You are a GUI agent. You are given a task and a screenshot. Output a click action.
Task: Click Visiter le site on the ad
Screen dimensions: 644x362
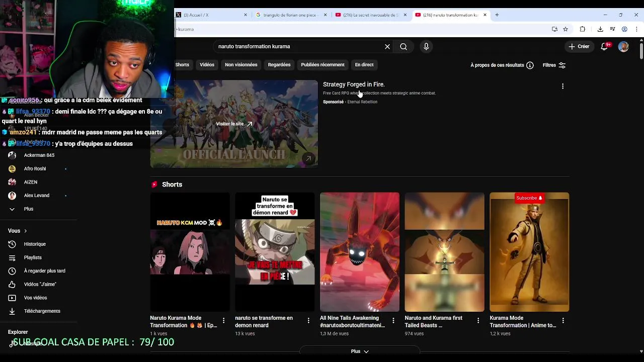[x=234, y=124]
